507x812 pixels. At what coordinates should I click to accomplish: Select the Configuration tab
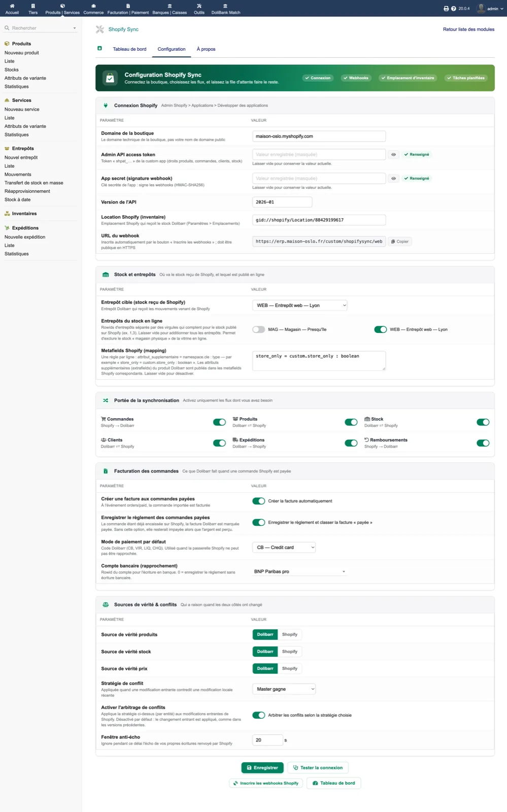click(172, 49)
